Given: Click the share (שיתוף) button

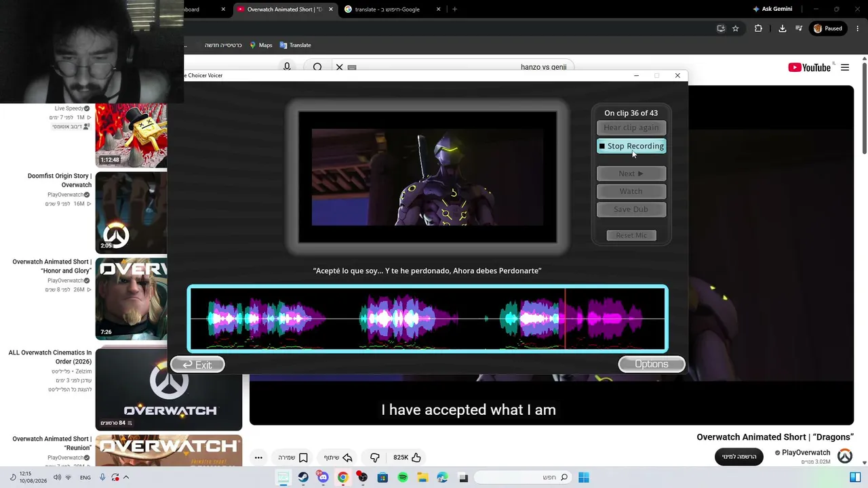Looking at the screenshot, I should click(x=338, y=457).
